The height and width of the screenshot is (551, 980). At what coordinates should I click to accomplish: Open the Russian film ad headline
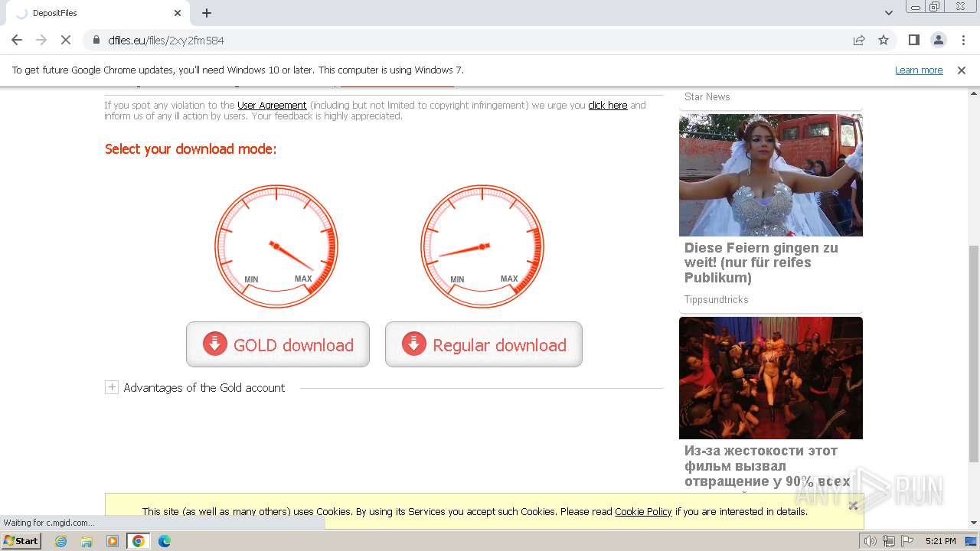[x=767, y=466]
